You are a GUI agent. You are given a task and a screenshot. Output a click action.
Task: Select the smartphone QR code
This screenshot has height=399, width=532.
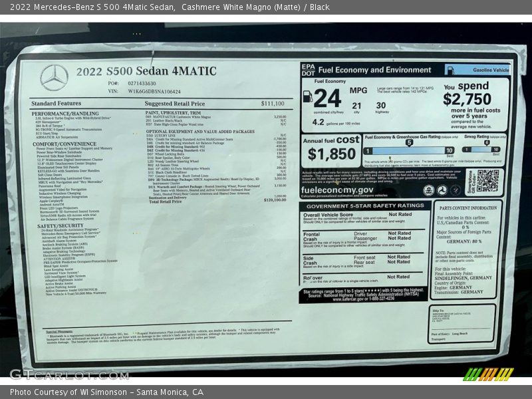[488, 181]
